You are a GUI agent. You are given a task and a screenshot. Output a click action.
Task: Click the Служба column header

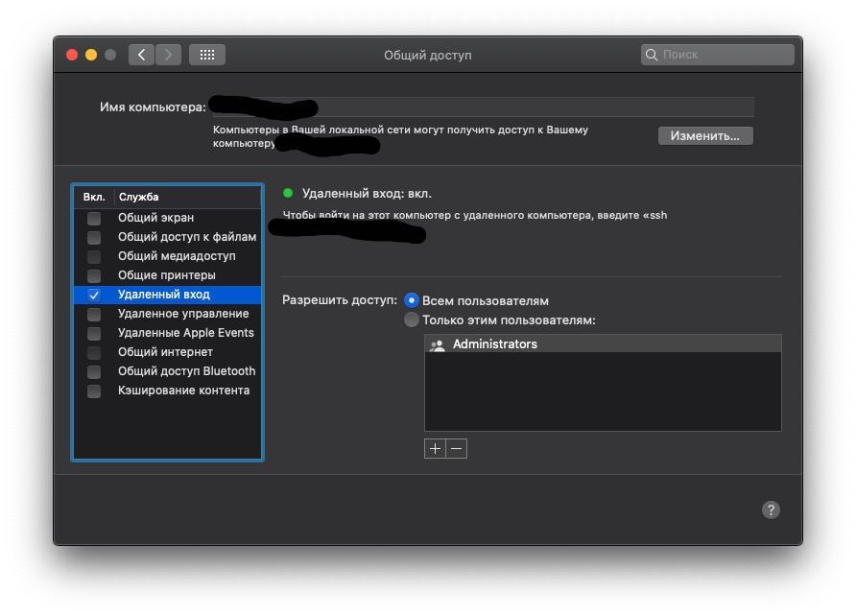click(x=187, y=197)
